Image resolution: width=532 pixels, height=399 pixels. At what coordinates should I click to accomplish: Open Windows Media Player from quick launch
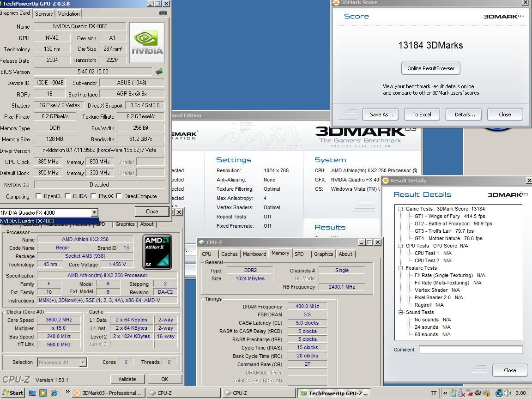tap(43, 393)
